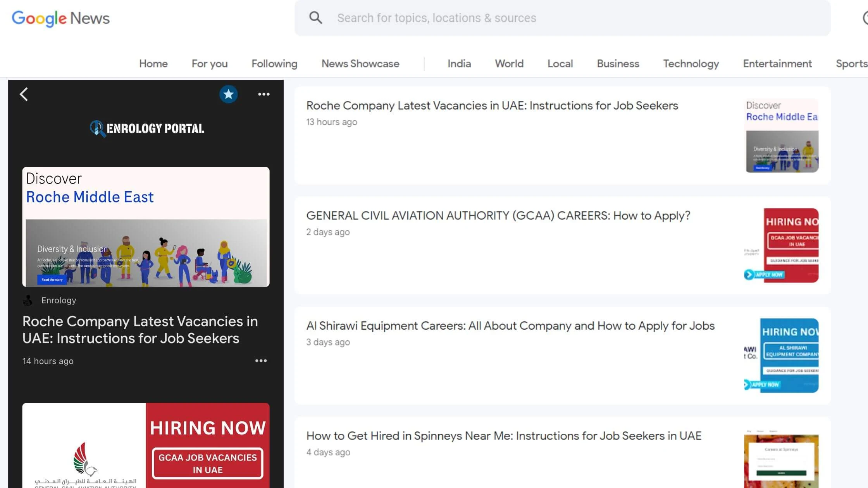Open the three-dot menu beside follow star
Screen dimensions: 868x488
coord(264,94)
